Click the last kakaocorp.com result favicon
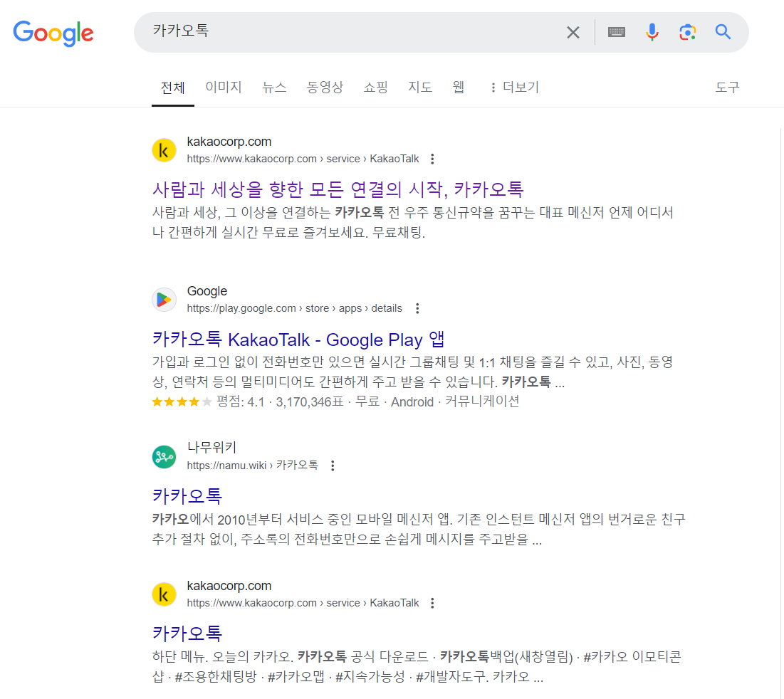784x699 pixels. point(164,594)
